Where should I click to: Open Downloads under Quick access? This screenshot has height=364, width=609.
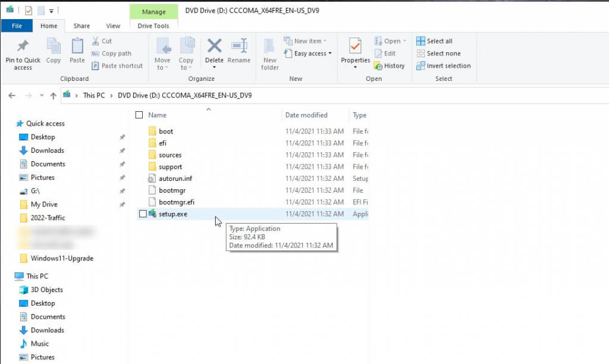point(48,150)
